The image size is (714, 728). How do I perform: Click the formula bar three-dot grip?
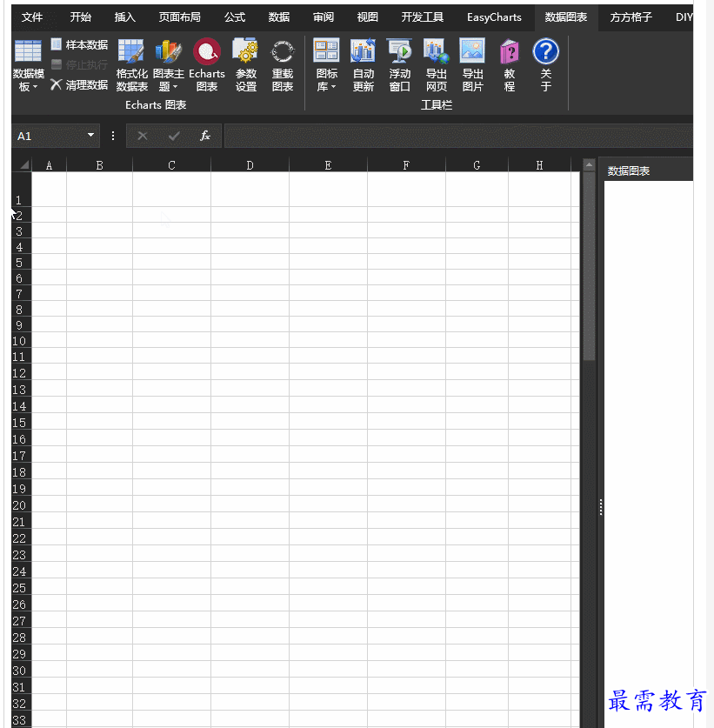point(113,136)
